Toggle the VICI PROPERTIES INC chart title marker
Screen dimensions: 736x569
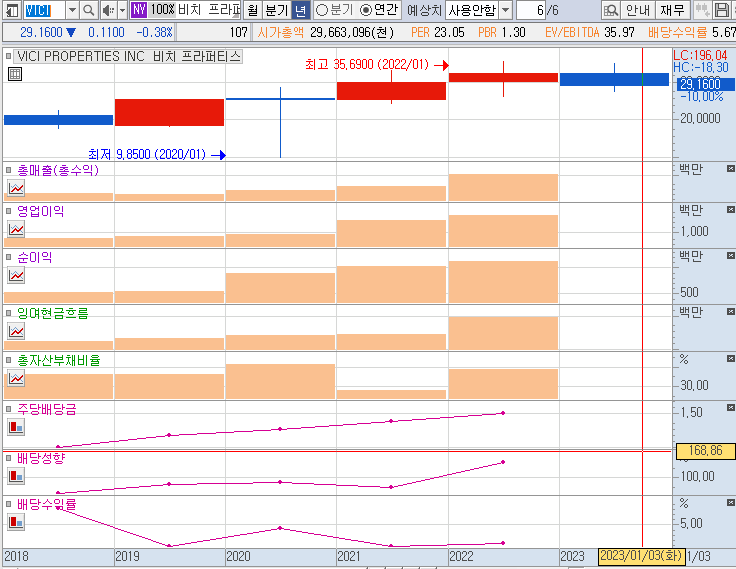pyautogui.click(x=8, y=56)
